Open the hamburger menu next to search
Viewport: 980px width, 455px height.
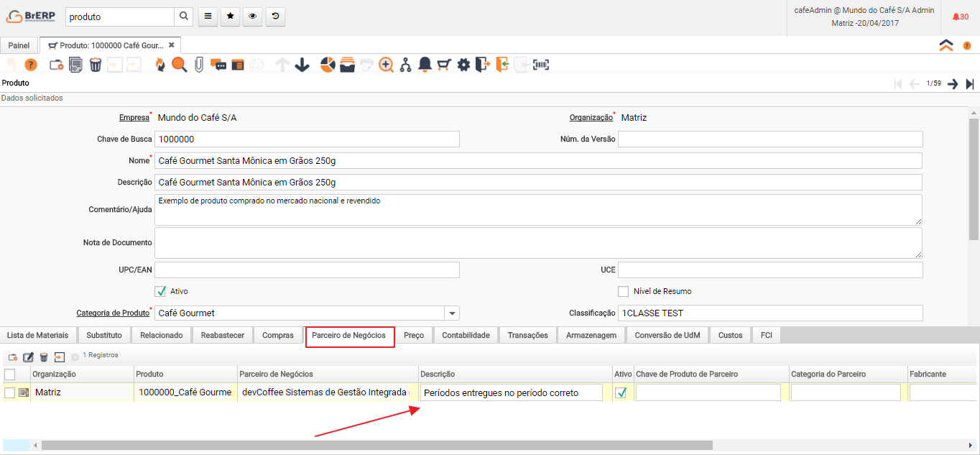(208, 17)
